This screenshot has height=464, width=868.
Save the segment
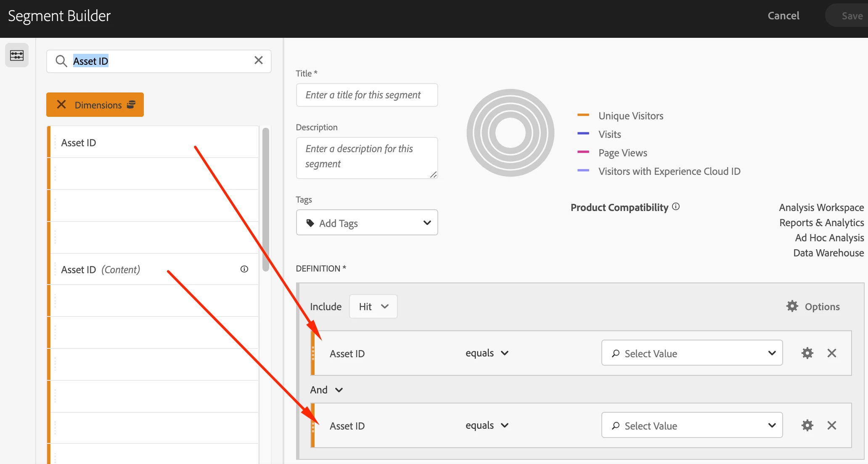[x=852, y=16]
